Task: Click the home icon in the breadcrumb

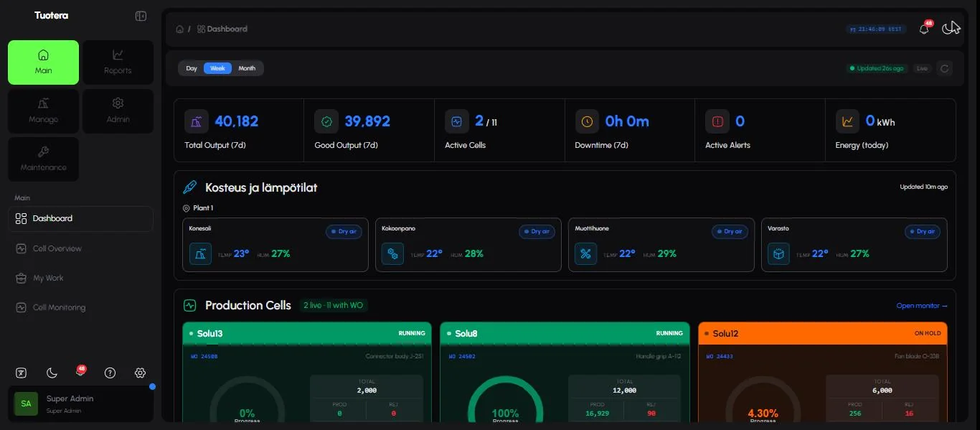Action: pos(179,29)
